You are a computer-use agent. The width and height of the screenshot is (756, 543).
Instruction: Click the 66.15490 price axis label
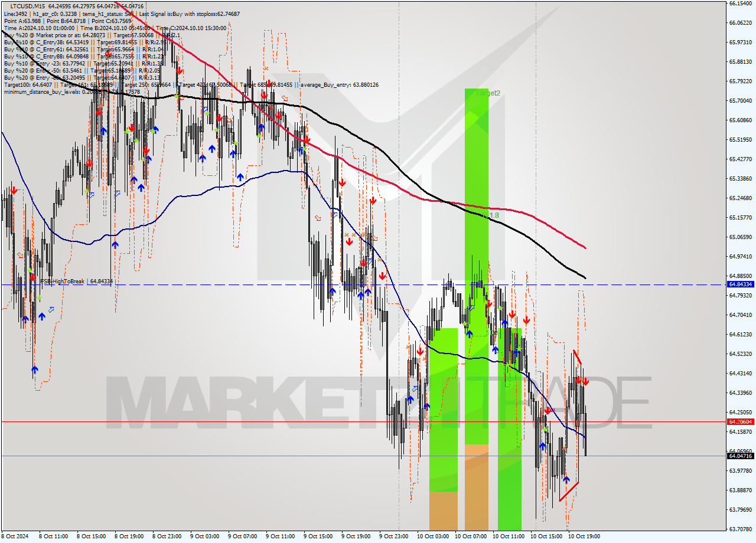click(740, 3)
